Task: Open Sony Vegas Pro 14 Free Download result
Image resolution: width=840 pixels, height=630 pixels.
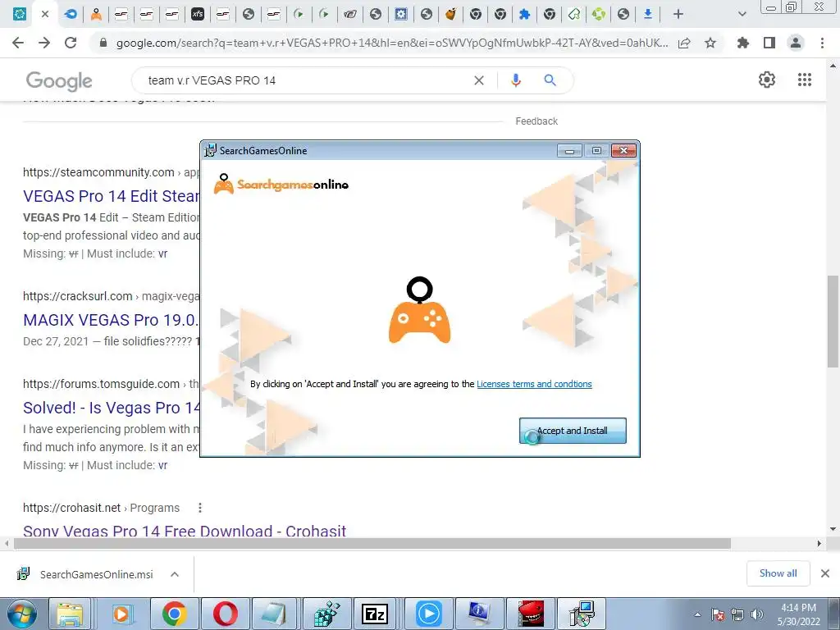Action: pos(185,531)
